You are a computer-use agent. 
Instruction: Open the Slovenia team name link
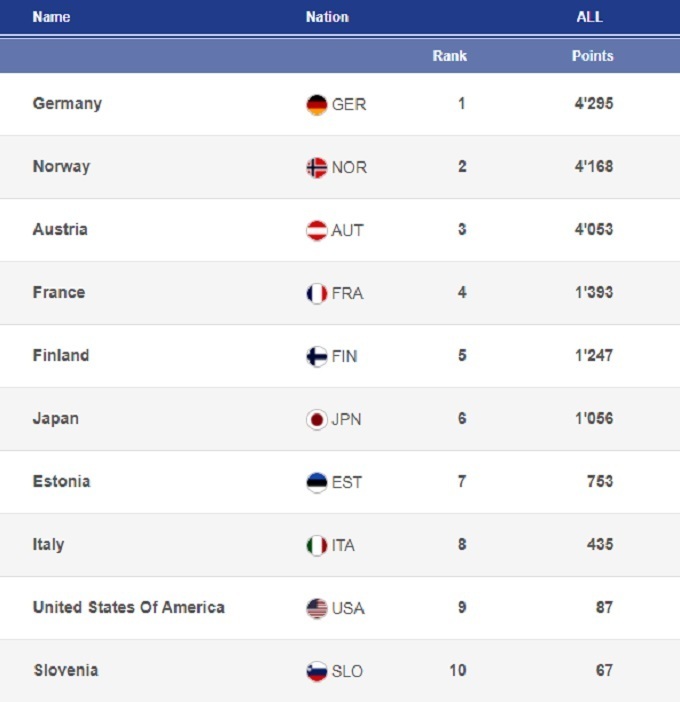click(65, 670)
